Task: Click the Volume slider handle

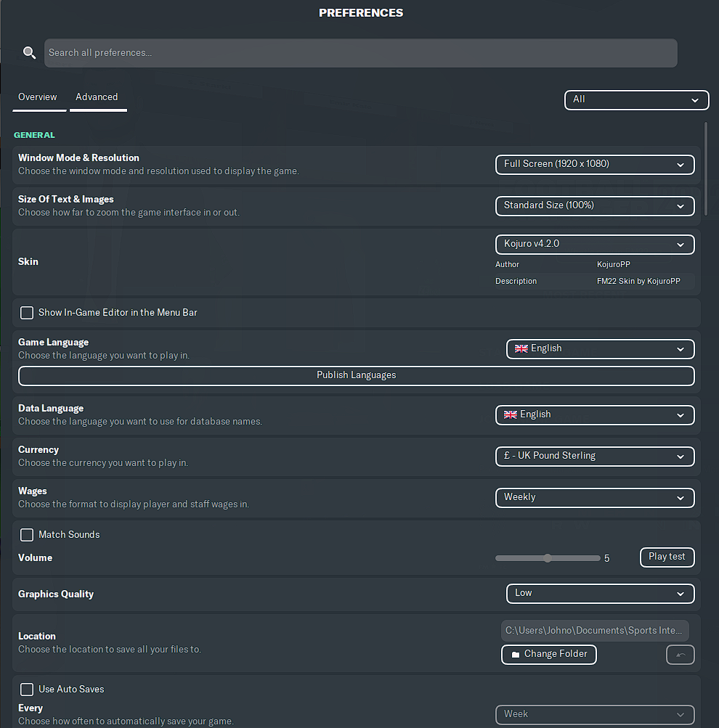Action: [x=548, y=558]
